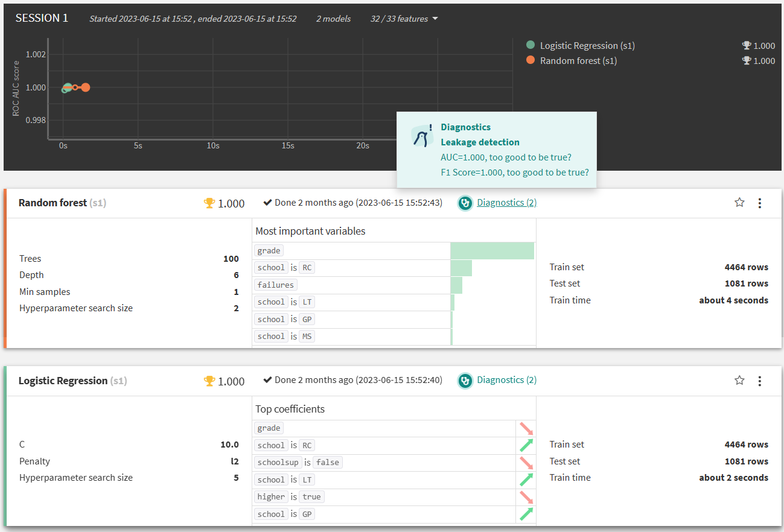This screenshot has width=784, height=532.
Task: Click Random forest diagnostics stethoscope icon
Action: coord(465,203)
